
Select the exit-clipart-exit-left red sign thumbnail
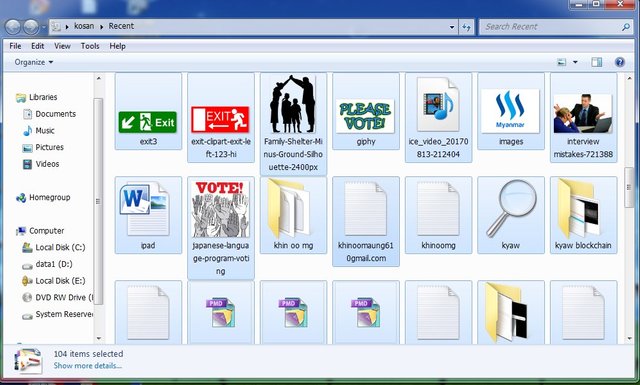[x=220, y=119]
